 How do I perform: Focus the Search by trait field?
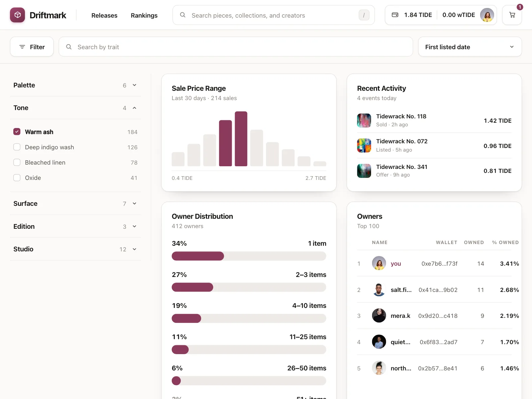(236, 47)
